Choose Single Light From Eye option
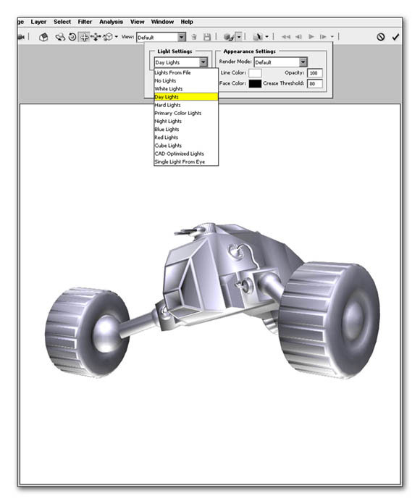 186,161
